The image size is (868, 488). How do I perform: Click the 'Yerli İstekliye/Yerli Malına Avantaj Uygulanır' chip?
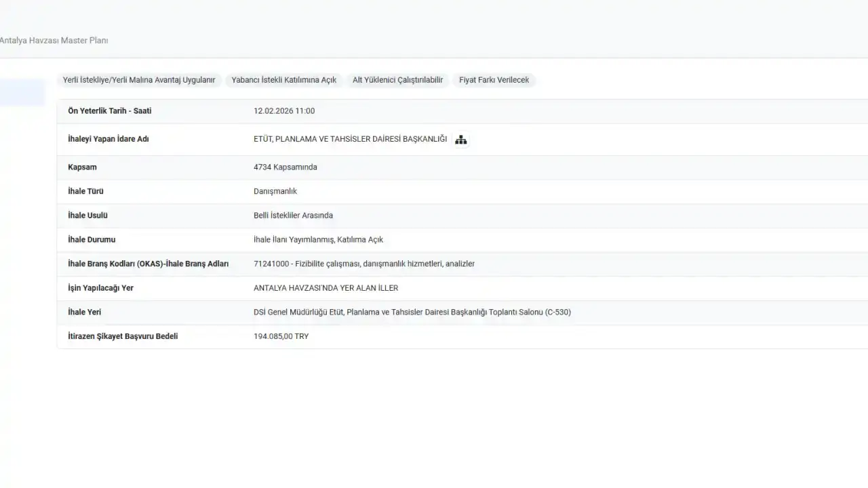(x=139, y=80)
